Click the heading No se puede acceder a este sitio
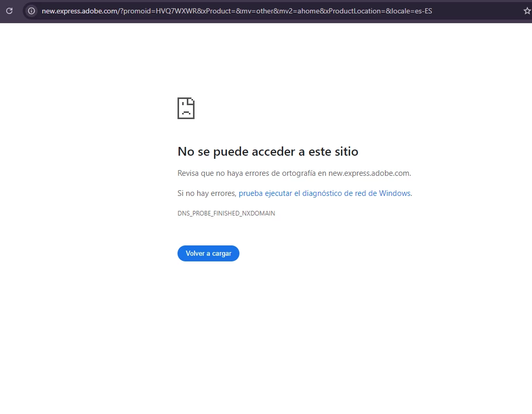 [268, 151]
